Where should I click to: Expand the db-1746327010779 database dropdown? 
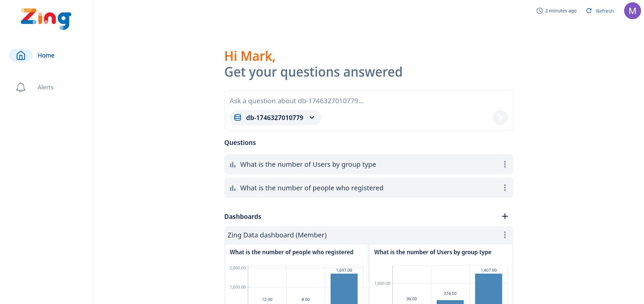tap(312, 117)
